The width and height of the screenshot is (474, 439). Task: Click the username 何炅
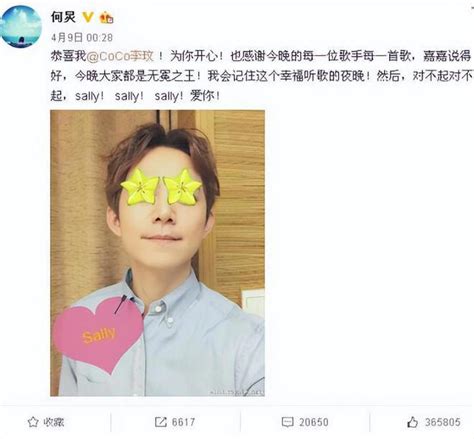click(x=63, y=17)
